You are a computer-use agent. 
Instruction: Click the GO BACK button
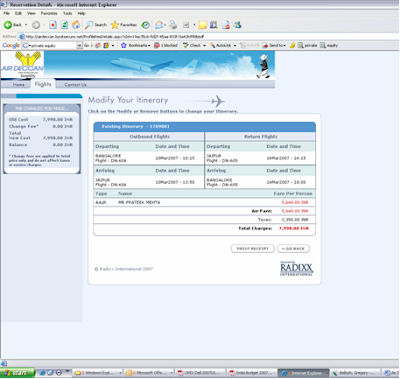(293, 249)
